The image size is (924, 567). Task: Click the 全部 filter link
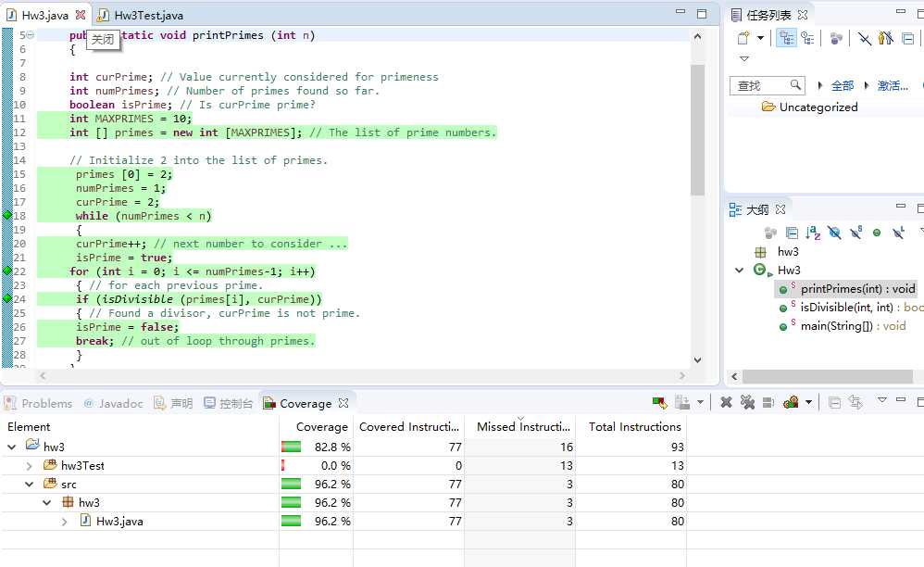pos(843,86)
